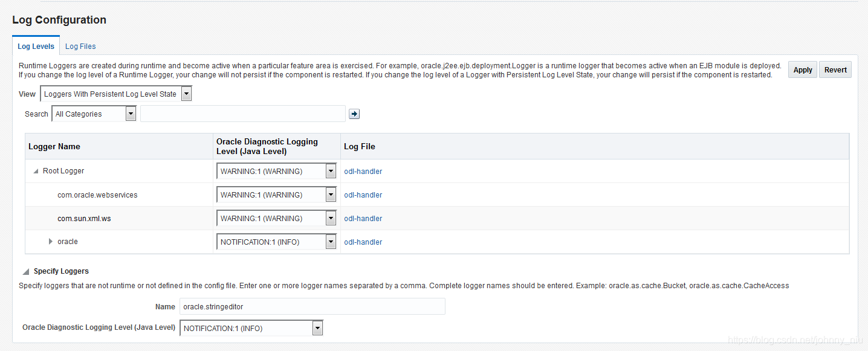Select the Log Levels tab
This screenshot has width=868, height=351.
pyautogui.click(x=36, y=46)
